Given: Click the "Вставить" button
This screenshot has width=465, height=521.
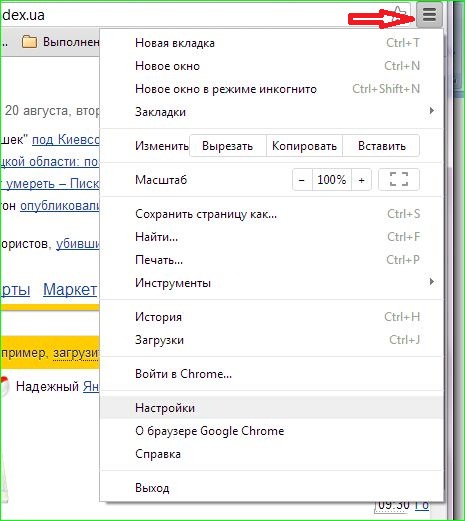Looking at the screenshot, I should tap(381, 146).
